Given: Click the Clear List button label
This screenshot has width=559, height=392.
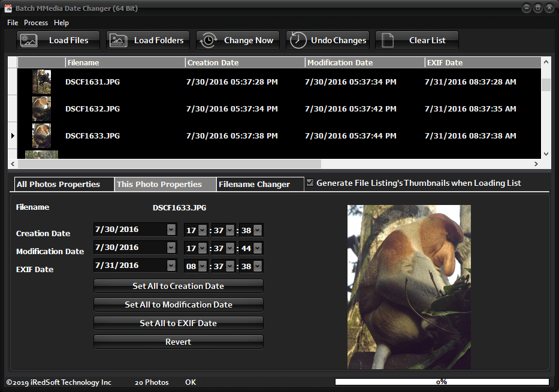Looking at the screenshot, I should (x=427, y=40).
